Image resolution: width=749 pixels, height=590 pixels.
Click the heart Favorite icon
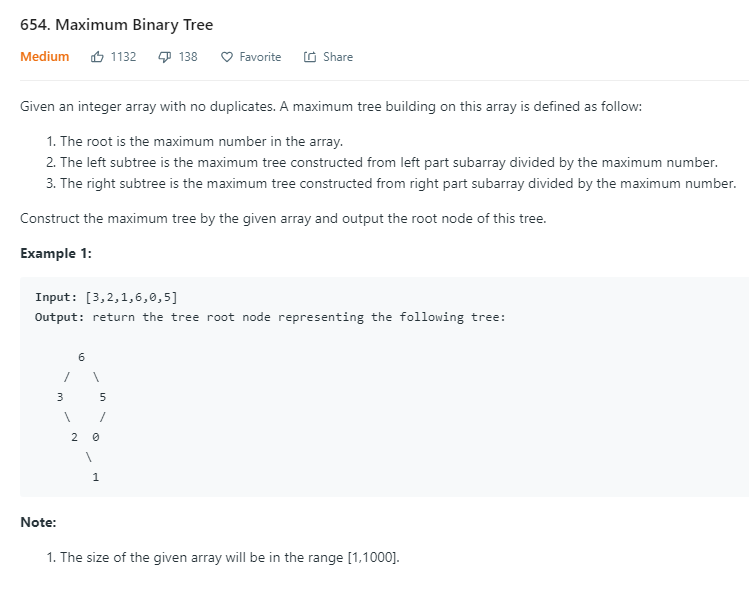coord(227,57)
